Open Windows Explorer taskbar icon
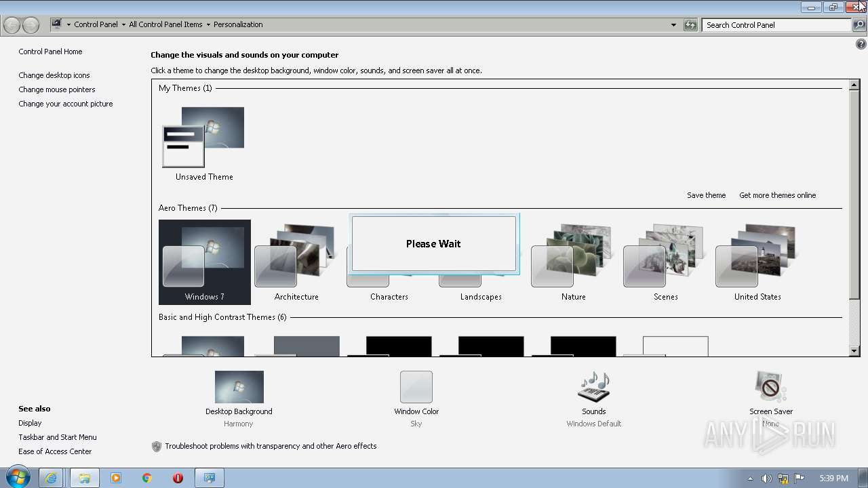868x488 pixels. tap(85, 478)
